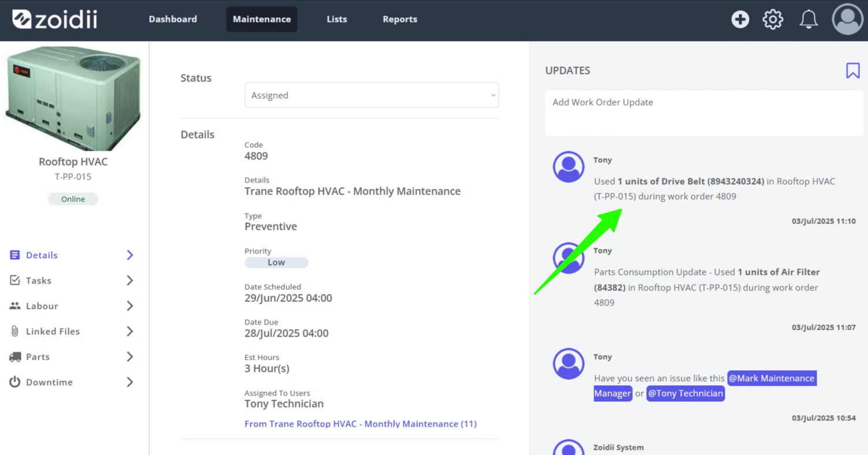This screenshot has width=868, height=455.
Task: Click the @Tony Technician mention tag
Action: click(685, 393)
